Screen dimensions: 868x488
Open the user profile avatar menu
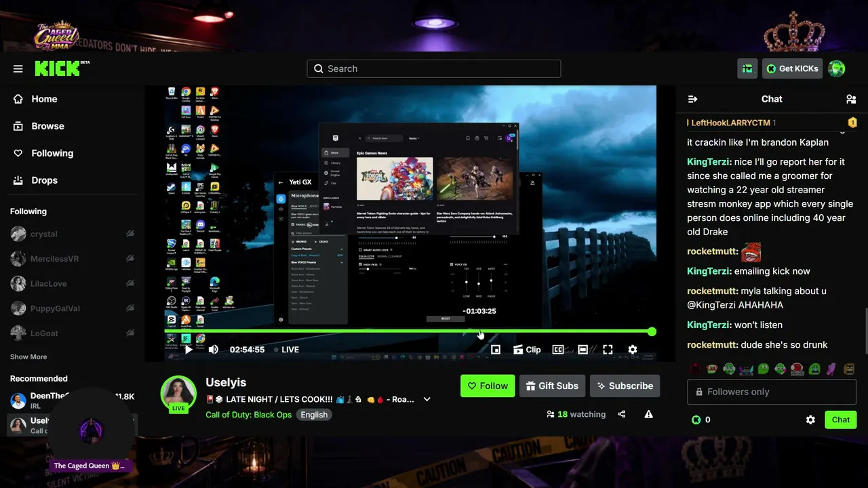click(x=837, y=68)
